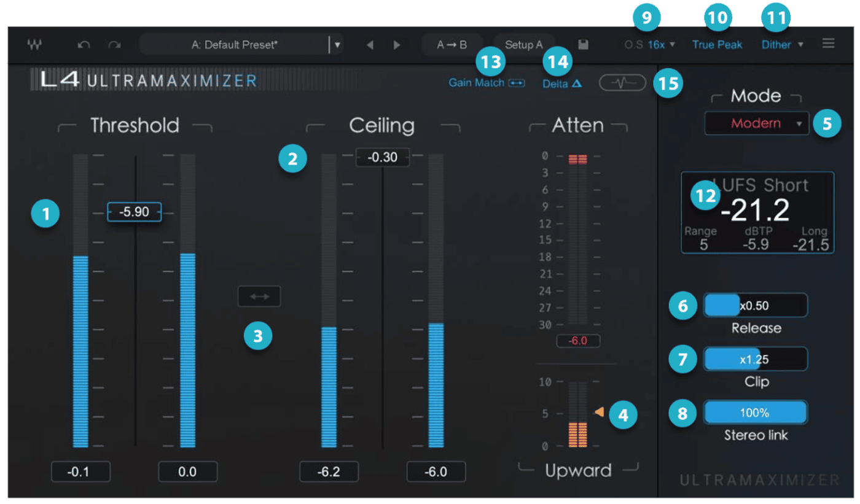
Task: Click the Upward gain meter bars
Action: point(578,414)
